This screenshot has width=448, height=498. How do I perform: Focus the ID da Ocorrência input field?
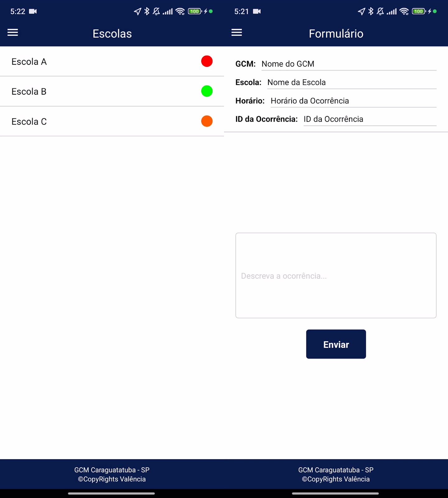(370, 119)
